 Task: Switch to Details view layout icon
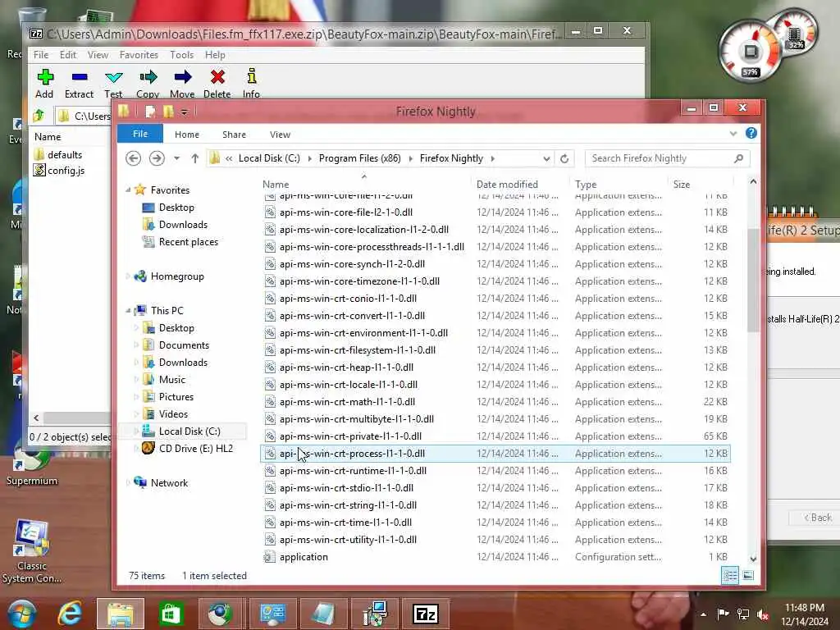click(730, 575)
